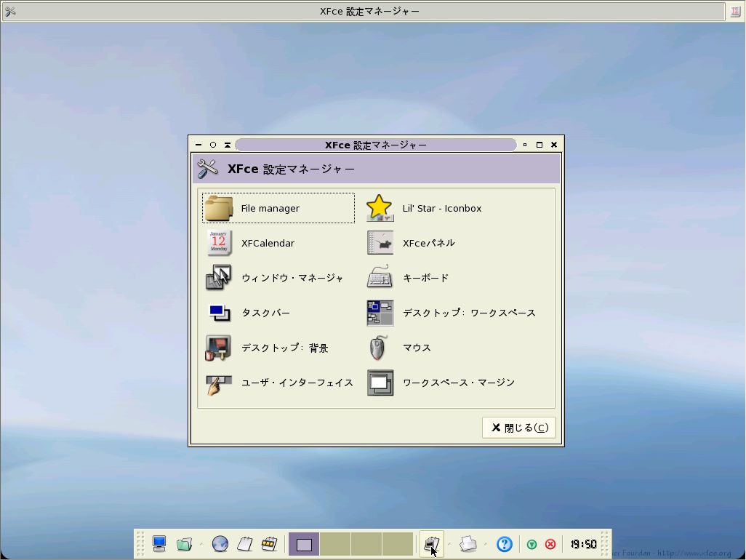Switch to workspace 4 in pager

pyautogui.click(x=397, y=544)
